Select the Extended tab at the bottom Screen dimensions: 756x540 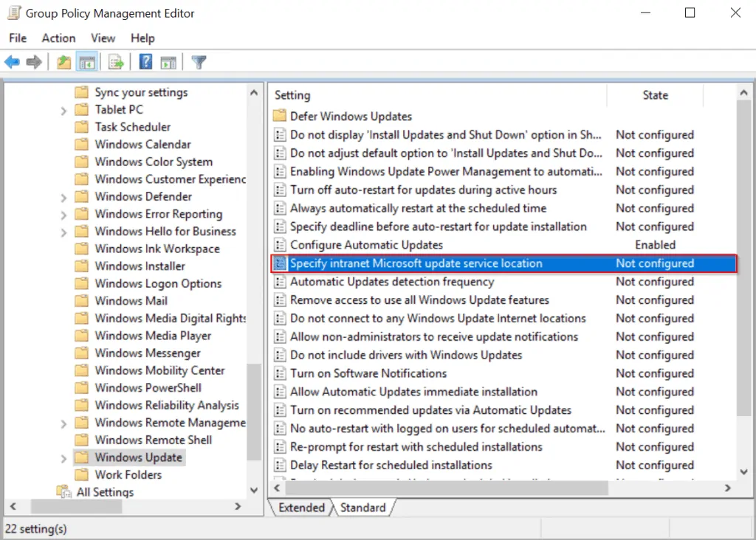[x=301, y=508]
